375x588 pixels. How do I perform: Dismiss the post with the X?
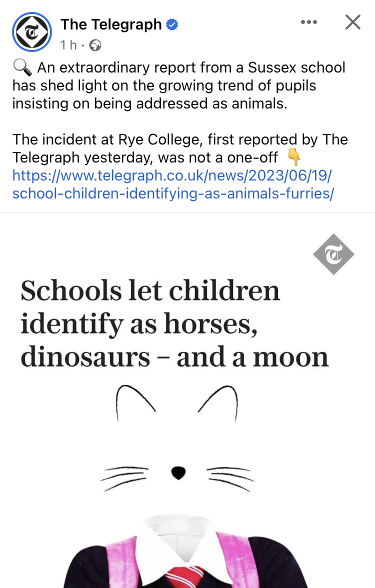point(353,22)
